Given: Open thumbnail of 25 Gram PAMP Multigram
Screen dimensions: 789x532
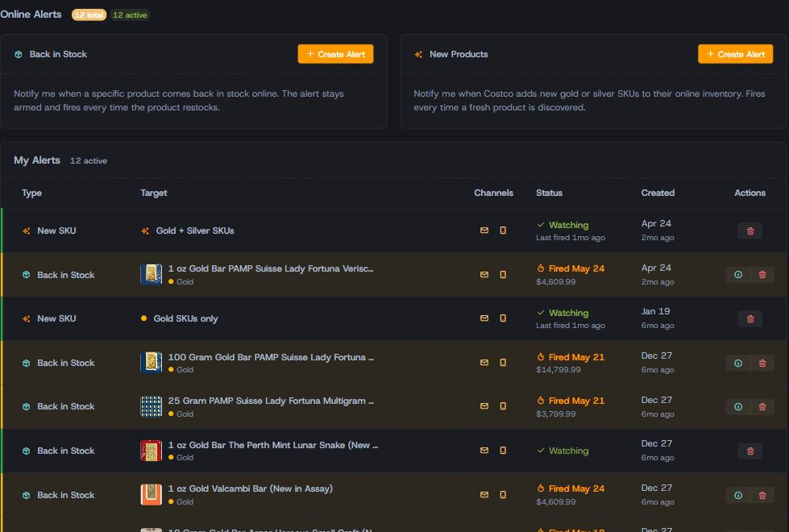Looking at the screenshot, I should click(151, 406).
